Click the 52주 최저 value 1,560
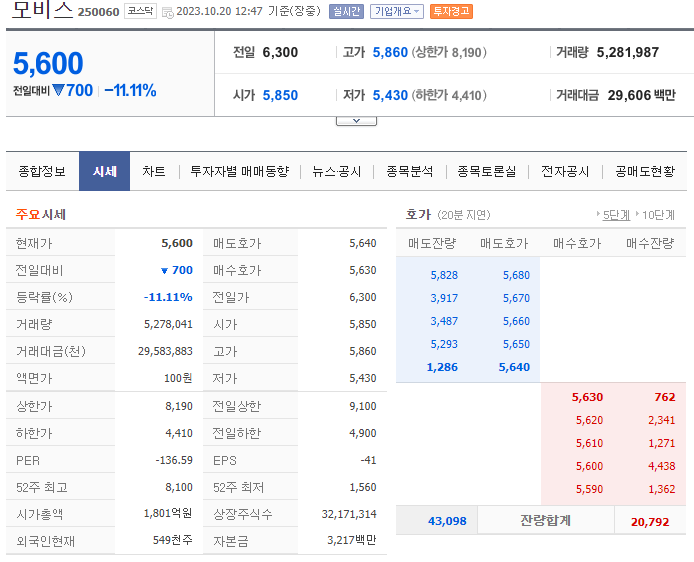The width and height of the screenshot is (694, 562). pos(362,487)
